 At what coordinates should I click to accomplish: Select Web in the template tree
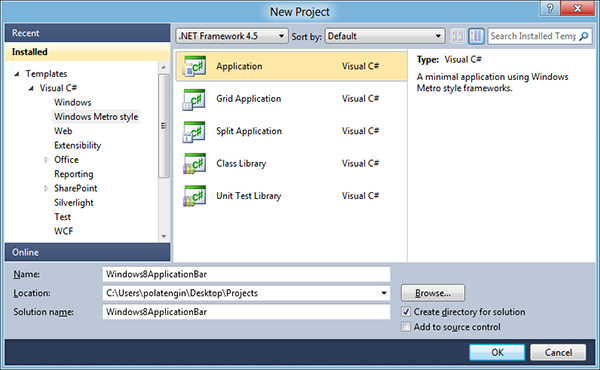tap(63, 131)
